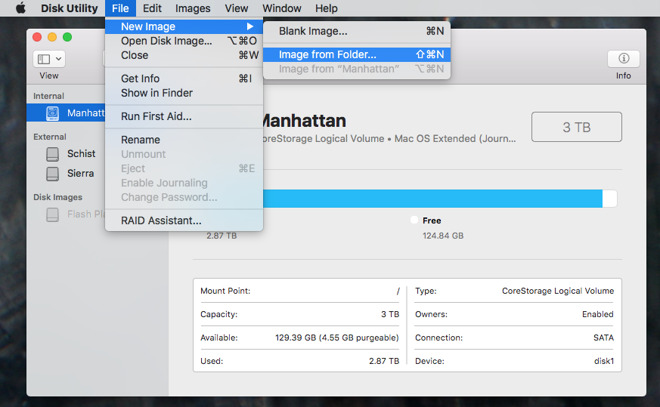This screenshot has height=407, width=660.
Task: Click the Manhattan volume title
Action: pos(304,121)
